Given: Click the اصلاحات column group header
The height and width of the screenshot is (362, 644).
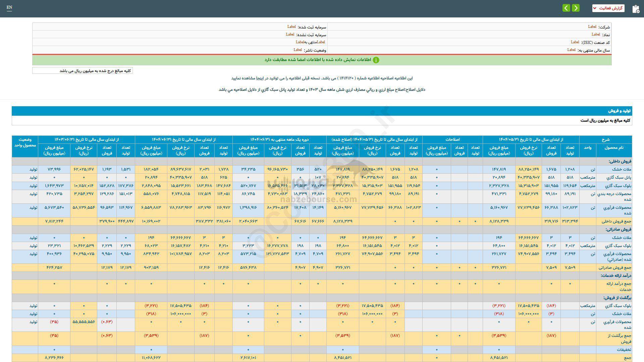Looking at the screenshot, I should [x=452, y=139].
